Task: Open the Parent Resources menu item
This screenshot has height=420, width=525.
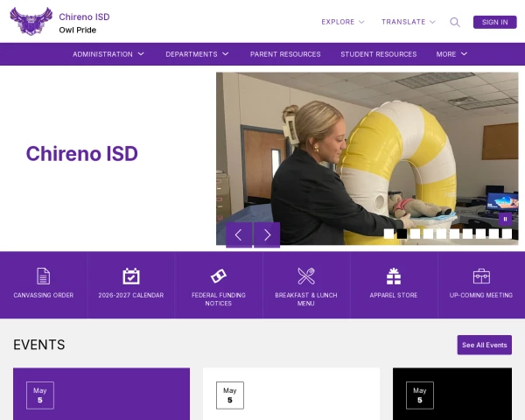Action: (x=285, y=54)
